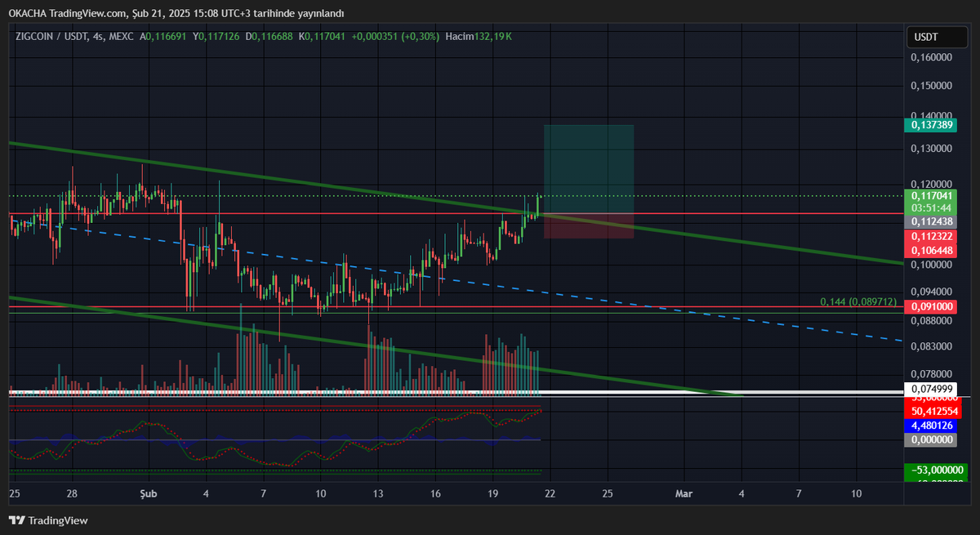980x535 pixels.
Task: Click Mar on the time axis
Action: (x=684, y=493)
